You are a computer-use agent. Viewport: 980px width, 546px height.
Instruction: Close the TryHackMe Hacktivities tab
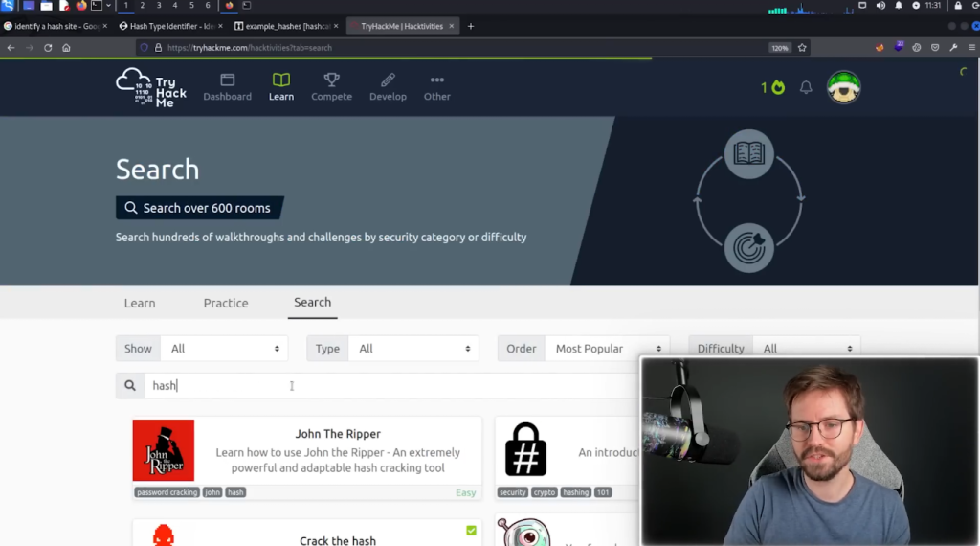pyautogui.click(x=452, y=26)
